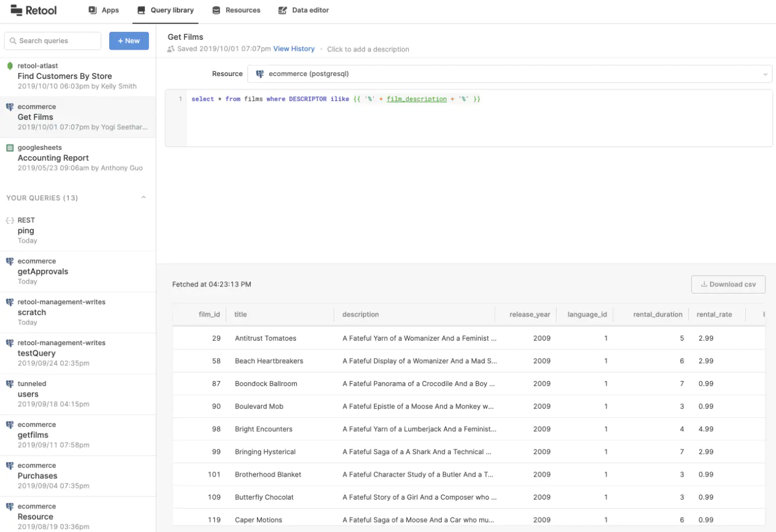Click the rental_duration column header
The image size is (776, 532).
click(x=658, y=314)
